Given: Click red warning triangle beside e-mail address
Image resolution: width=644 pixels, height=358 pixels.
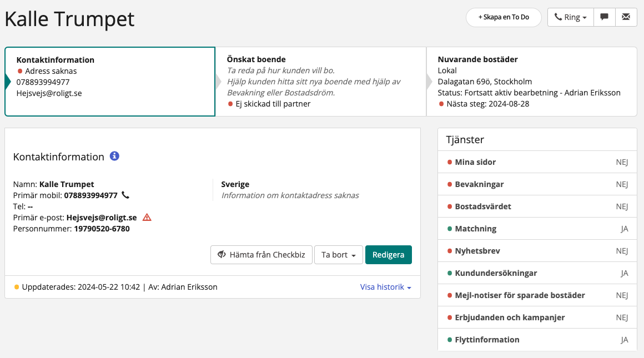Looking at the screenshot, I should pos(147,218).
